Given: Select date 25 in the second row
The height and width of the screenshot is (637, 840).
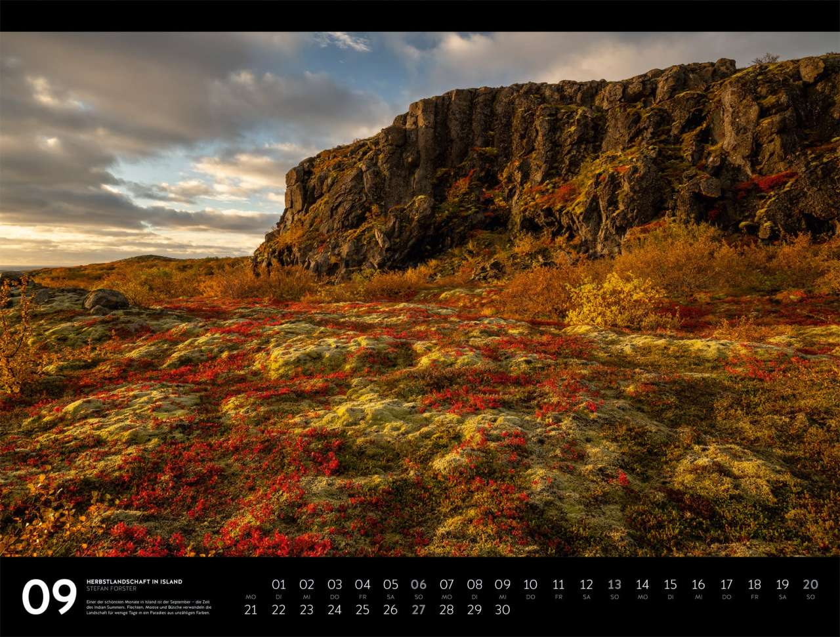Looking at the screenshot, I should click(x=362, y=609).
